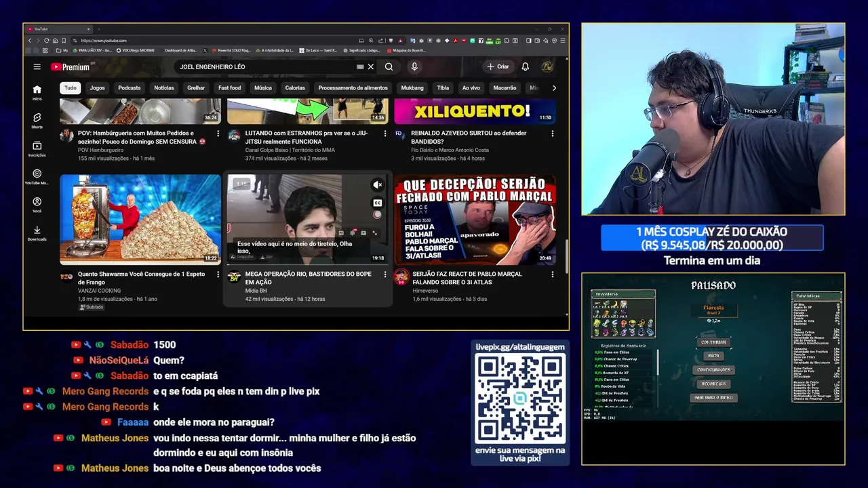
Task: Select the Ao vivo filter chip
Action: 471,88
